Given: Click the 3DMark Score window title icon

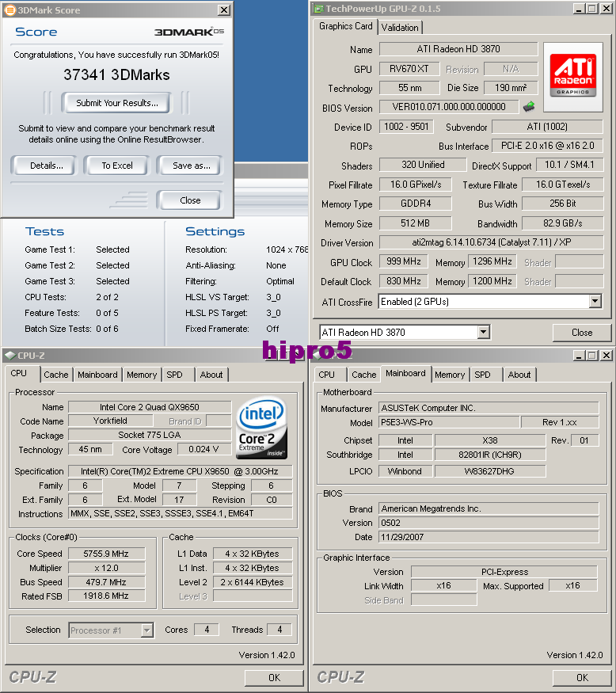Looking at the screenshot, I should (10, 10).
